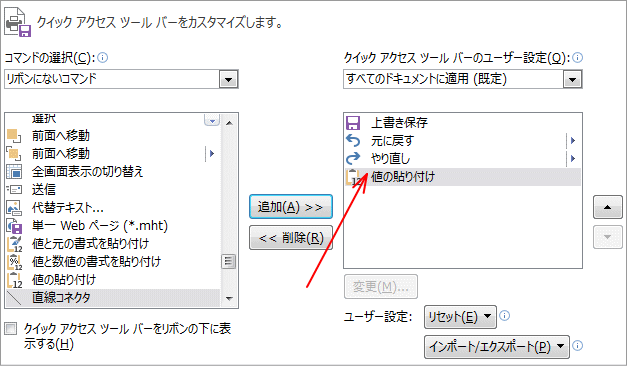Click the command list scroll down arrow
Viewport: 627px width, 366px height.
pyautogui.click(x=229, y=299)
